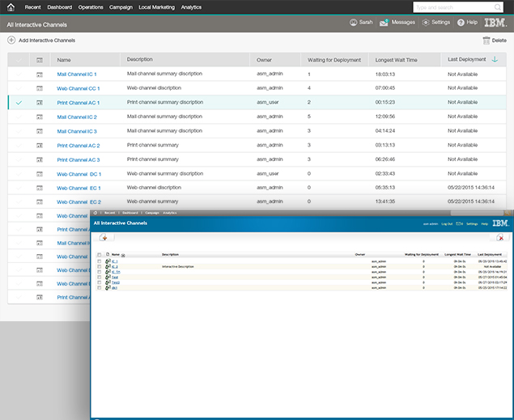Screen dimensions: 514x420
Task: Click the Delete trash icon
Action: tap(486, 40)
